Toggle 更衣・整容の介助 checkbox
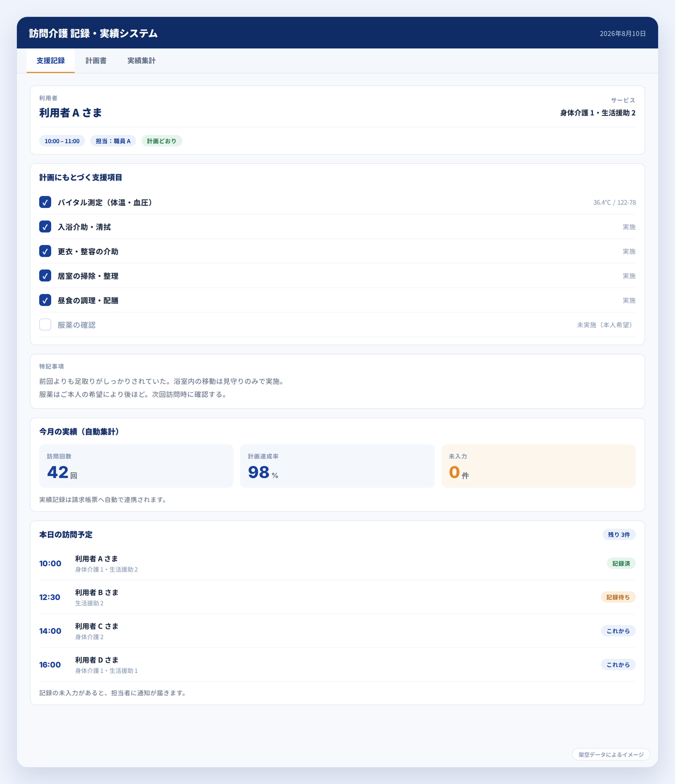The width and height of the screenshot is (675, 784). 45,251
